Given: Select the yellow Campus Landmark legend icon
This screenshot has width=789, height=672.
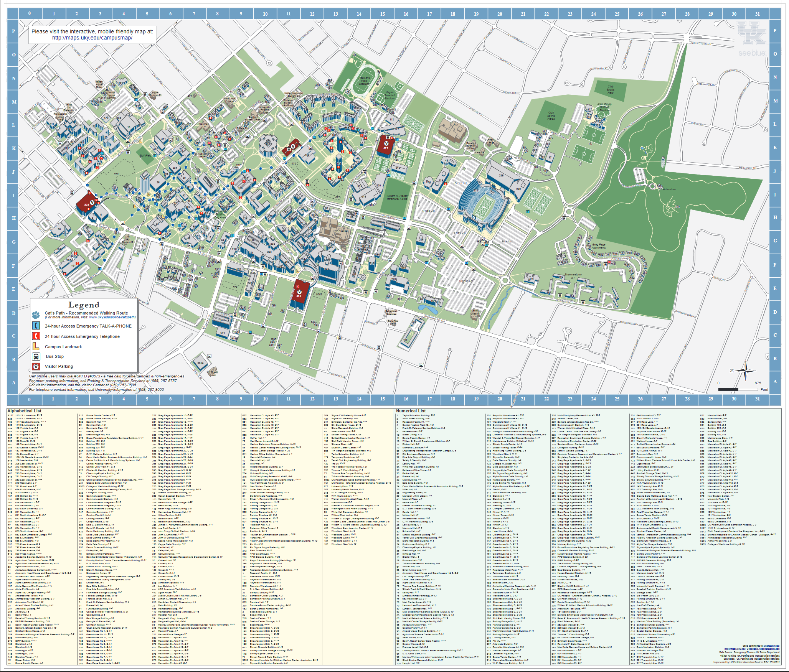Looking at the screenshot, I should click(36, 347).
